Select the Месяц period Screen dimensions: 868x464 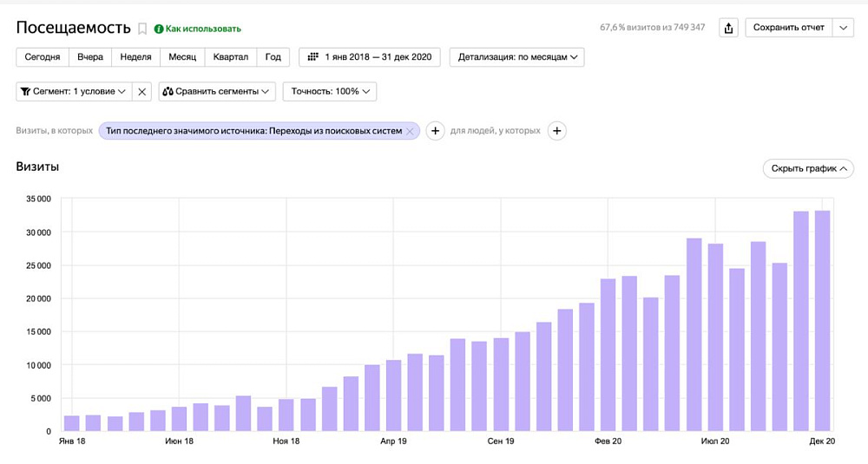pos(182,57)
